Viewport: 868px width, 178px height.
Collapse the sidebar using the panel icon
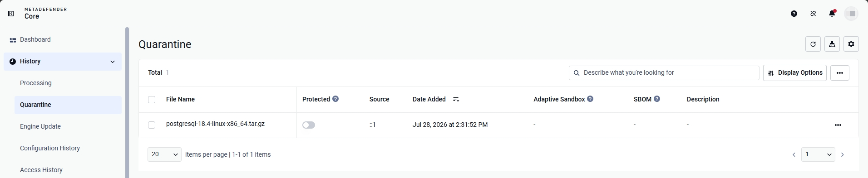click(x=11, y=14)
